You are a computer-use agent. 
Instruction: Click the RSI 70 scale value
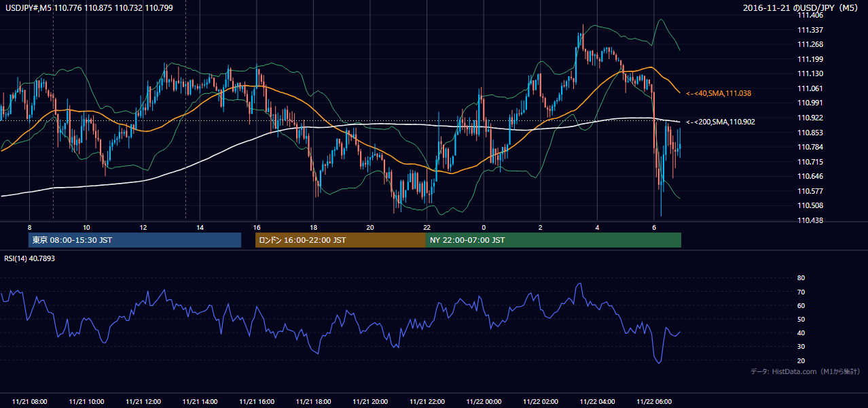tap(801, 292)
